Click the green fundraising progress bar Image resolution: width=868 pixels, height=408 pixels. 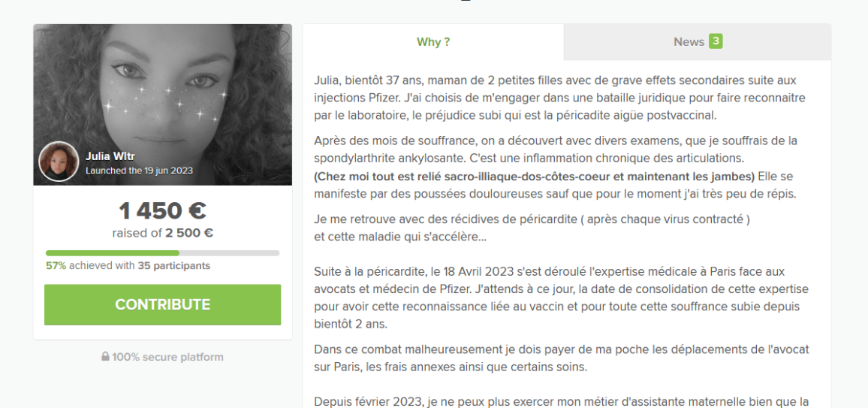click(163, 253)
